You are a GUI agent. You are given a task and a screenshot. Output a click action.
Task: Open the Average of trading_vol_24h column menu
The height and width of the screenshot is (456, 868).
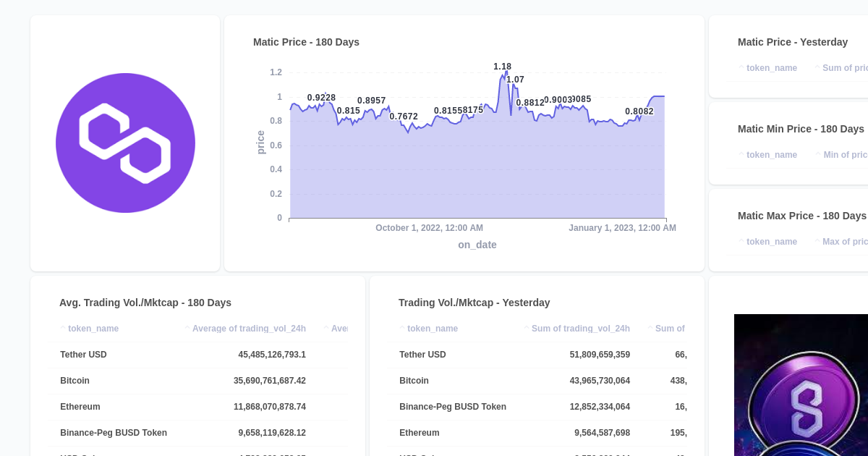(x=249, y=328)
